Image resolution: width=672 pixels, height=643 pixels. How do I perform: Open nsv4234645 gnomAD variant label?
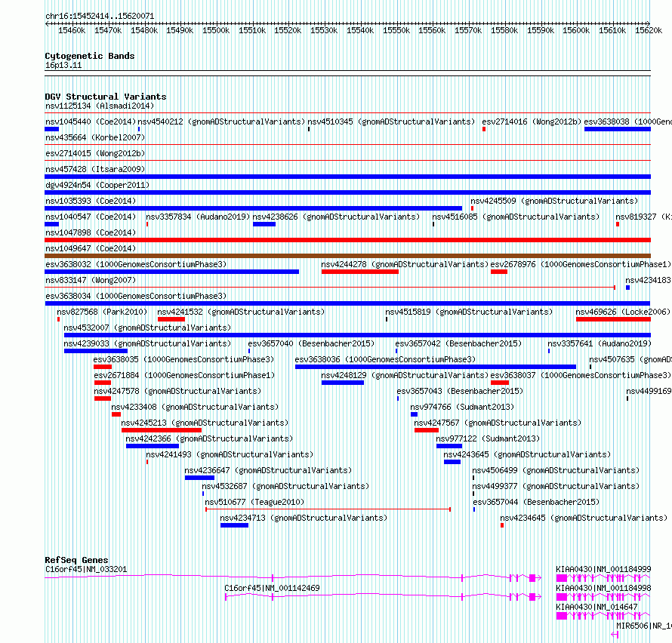coord(584,518)
